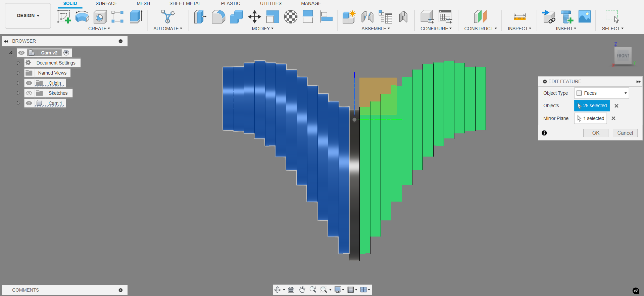Open the Bill of Materials table icon
Image resolution: width=644 pixels, height=296 pixels.
(385, 16)
